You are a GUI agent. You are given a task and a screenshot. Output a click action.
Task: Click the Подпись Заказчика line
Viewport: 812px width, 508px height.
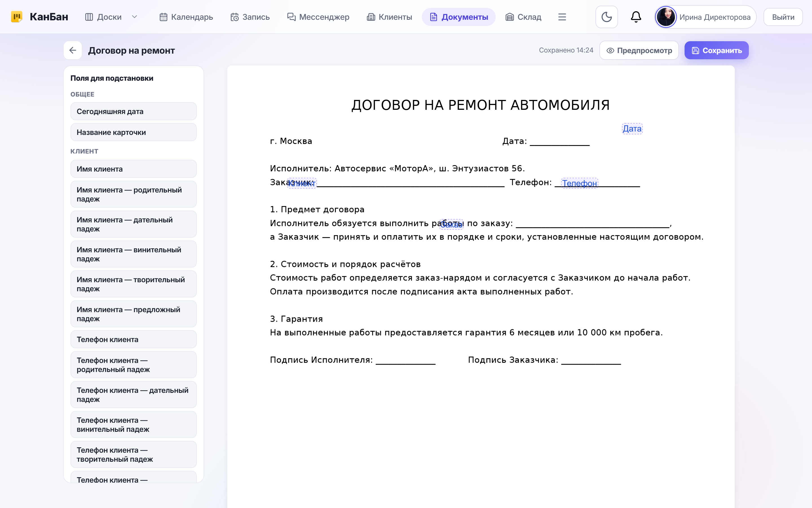544,360
